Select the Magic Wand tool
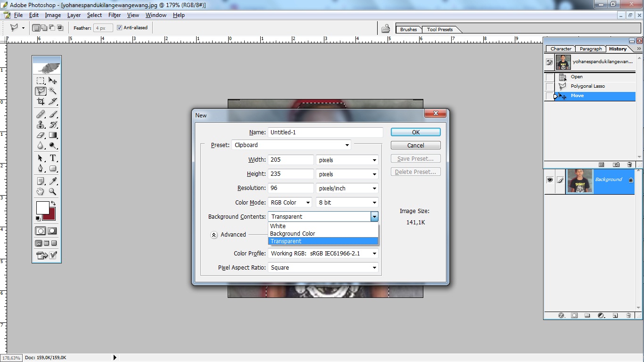Image resolution: width=644 pixels, height=362 pixels. (53, 91)
